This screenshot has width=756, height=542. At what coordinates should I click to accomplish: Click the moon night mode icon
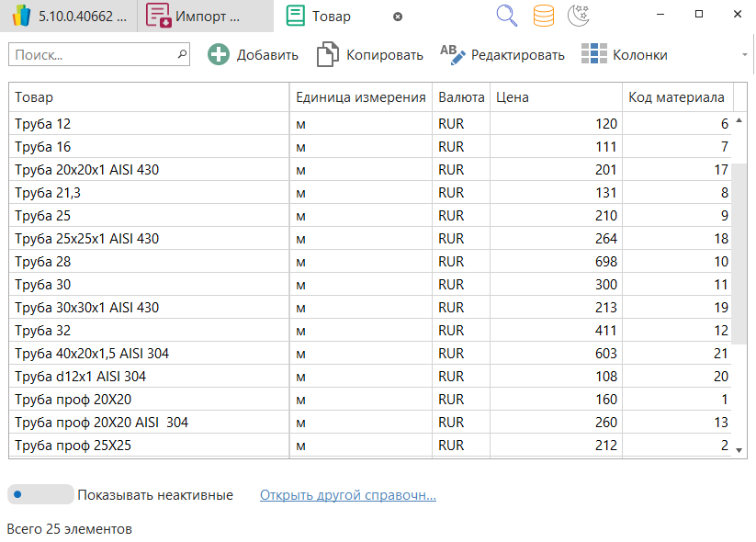[x=578, y=16]
